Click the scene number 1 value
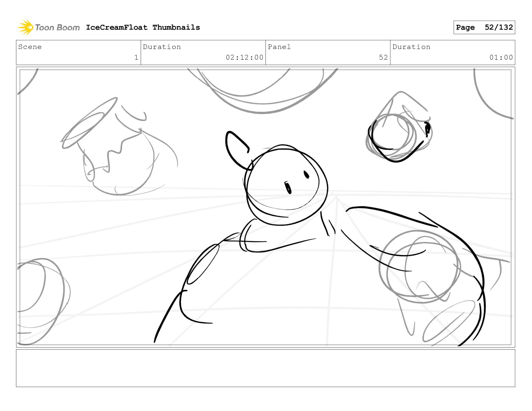Image resolution: width=532 pixels, height=411 pixels. 136,57
